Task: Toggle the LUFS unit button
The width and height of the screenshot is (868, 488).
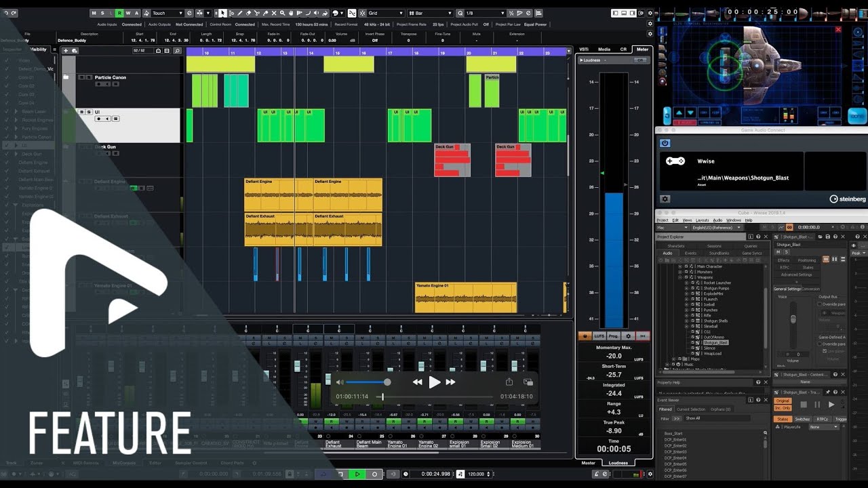Action: (599, 335)
